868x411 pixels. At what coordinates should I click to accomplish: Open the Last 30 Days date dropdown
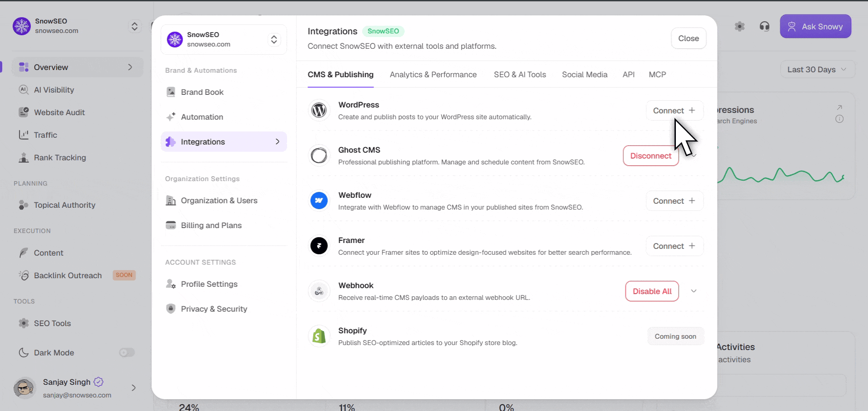817,70
